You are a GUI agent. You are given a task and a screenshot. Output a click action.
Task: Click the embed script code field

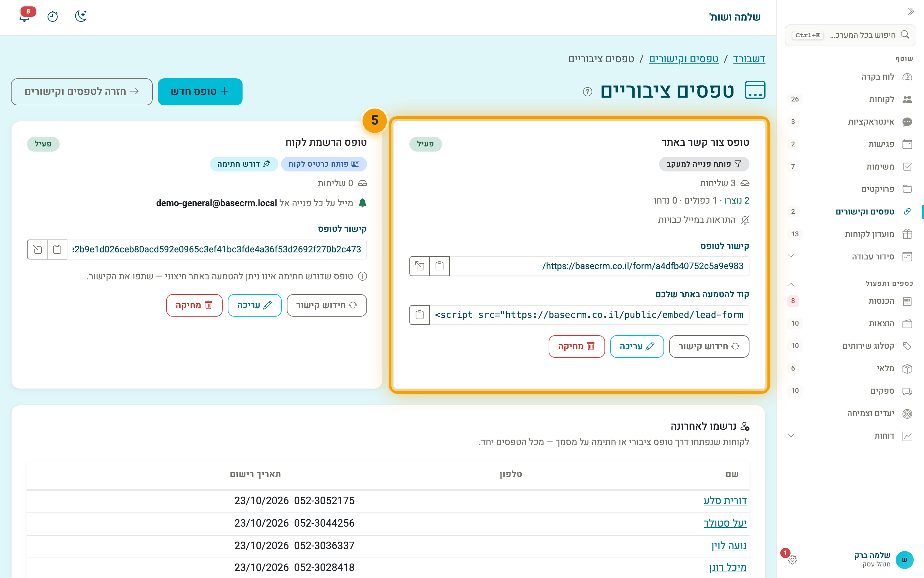(589, 315)
